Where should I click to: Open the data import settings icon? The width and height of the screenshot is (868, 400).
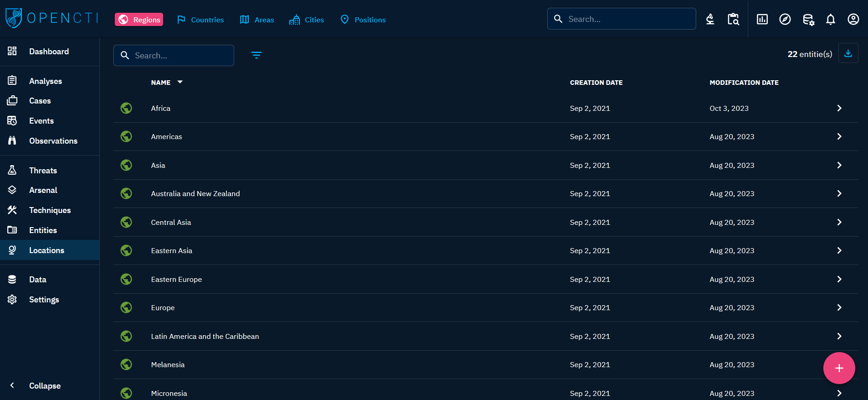(808, 19)
